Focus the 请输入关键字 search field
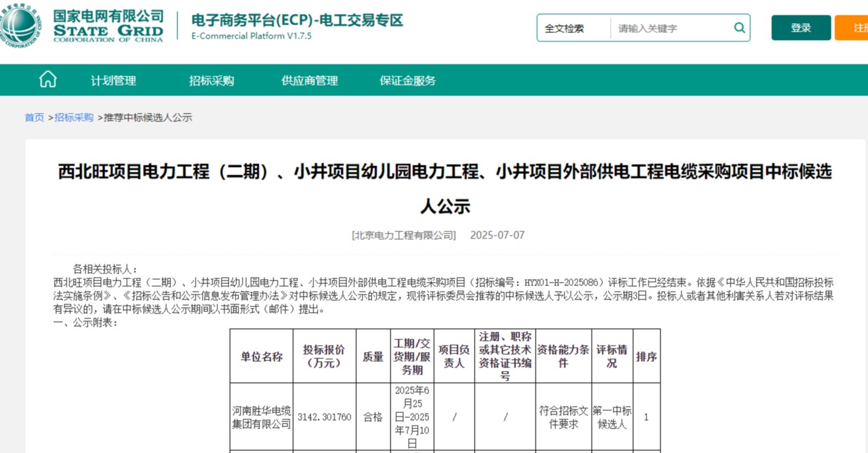 [x=670, y=29]
